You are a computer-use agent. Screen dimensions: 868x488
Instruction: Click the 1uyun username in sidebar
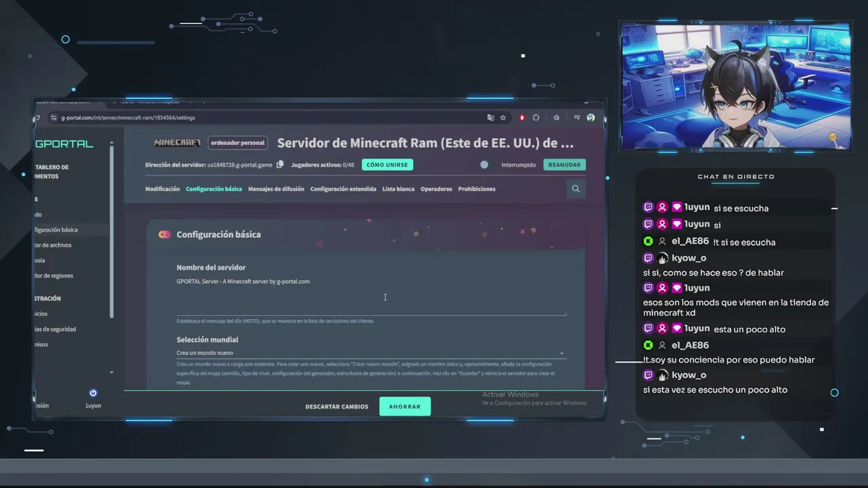coord(93,405)
